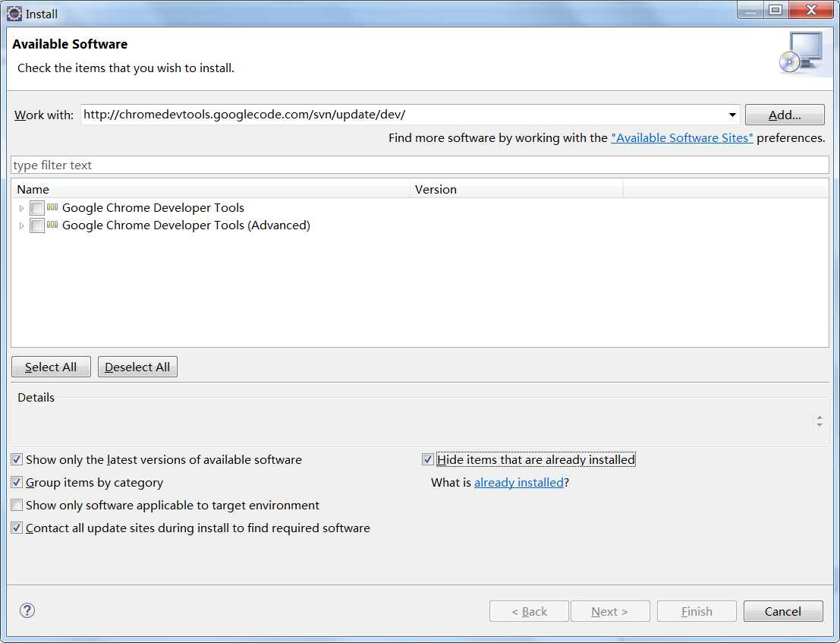
Task: Click the Add... button
Action: tap(785, 115)
